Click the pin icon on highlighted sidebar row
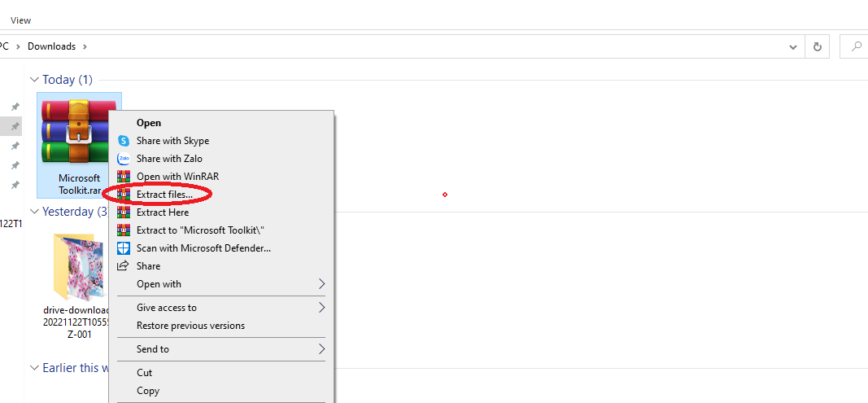 coord(15,126)
